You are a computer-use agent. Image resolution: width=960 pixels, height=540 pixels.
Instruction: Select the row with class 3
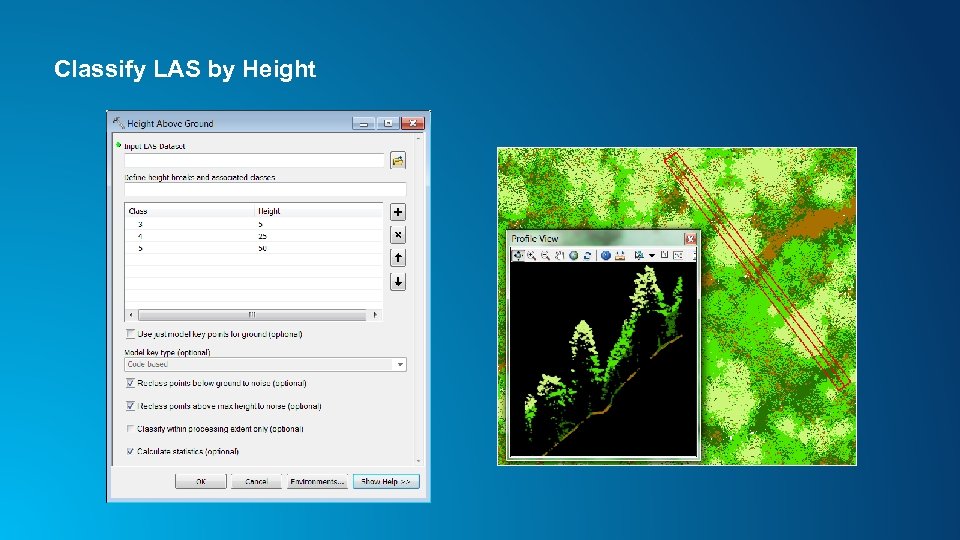253,225
